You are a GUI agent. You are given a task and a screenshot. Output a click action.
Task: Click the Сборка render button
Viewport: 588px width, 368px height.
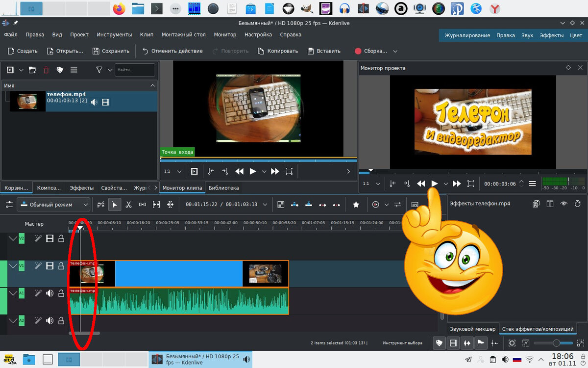pos(371,51)
